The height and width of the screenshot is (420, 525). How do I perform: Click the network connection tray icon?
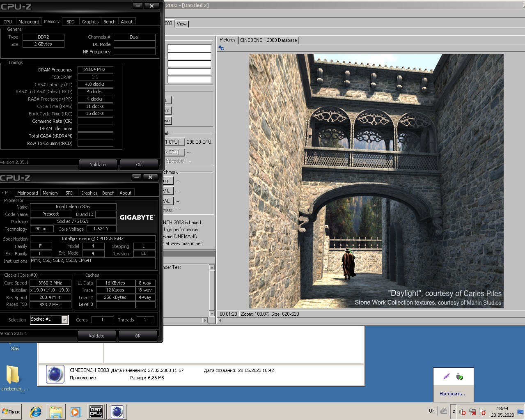(472, 412)
